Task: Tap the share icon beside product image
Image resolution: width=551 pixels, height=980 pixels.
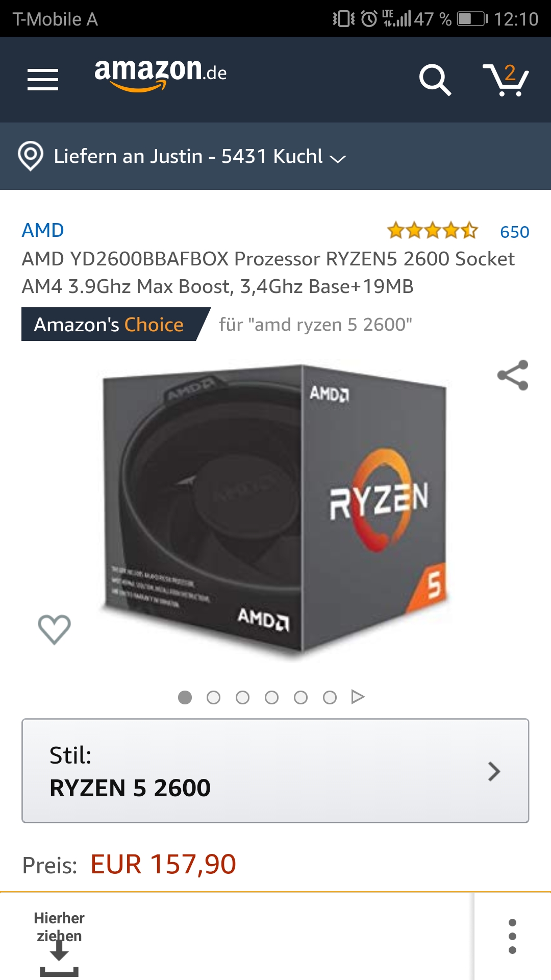Action: (513, 375)
